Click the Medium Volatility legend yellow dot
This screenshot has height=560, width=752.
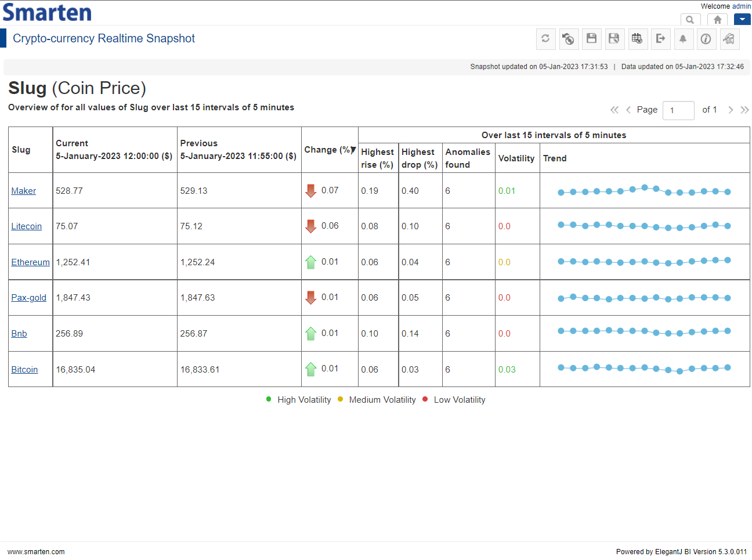(x=341, y=399)
